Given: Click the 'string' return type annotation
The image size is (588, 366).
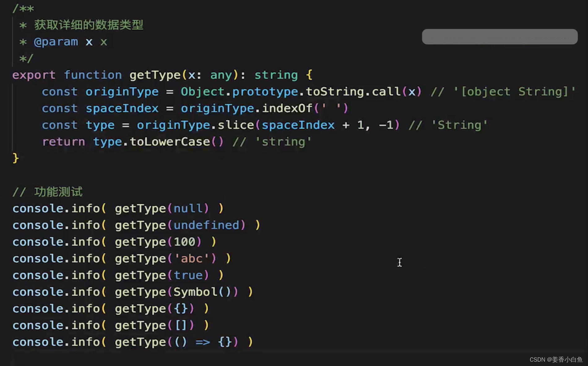Looking at the screenshot, I should point(276,75).
